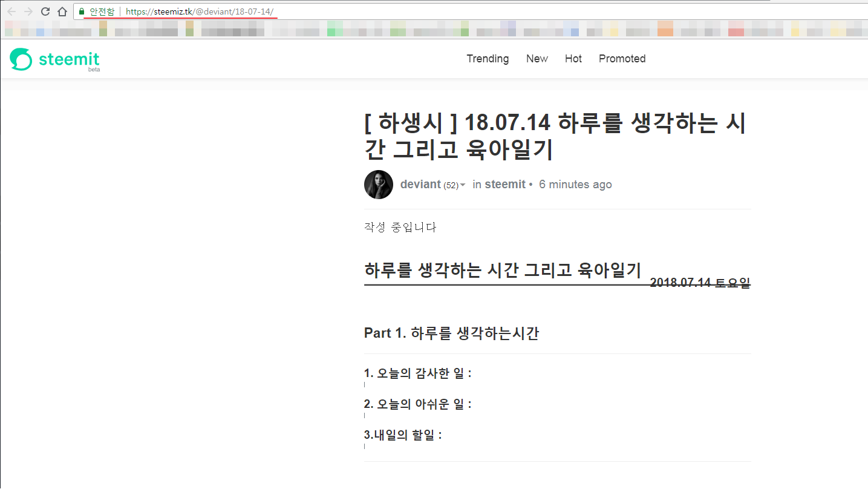Open the Trending tab
Screen dimensions: 868x489
(488, 59)
